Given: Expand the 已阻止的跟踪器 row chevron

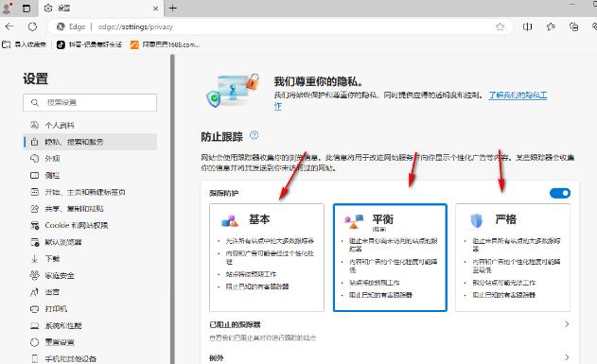Looking at the screenshot, I should coord(567,324).
